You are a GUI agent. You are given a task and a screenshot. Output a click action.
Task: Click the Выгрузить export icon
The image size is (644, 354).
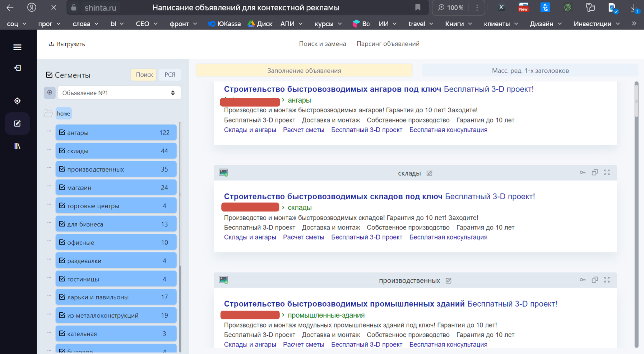(x=51, y=44)
